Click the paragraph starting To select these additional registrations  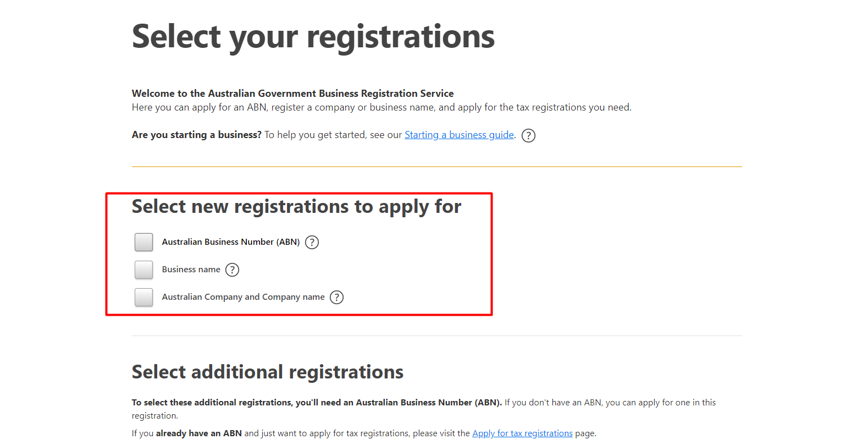point(424,409)
